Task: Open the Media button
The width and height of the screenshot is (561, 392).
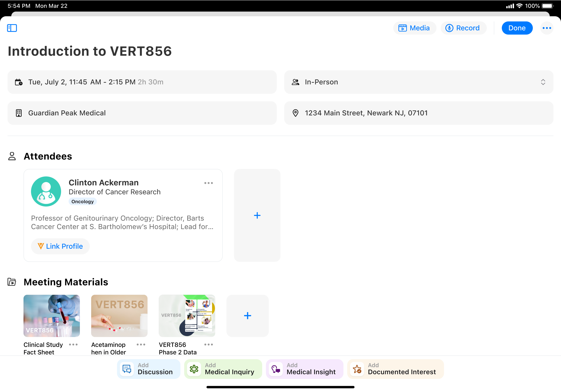Action: 414,28
